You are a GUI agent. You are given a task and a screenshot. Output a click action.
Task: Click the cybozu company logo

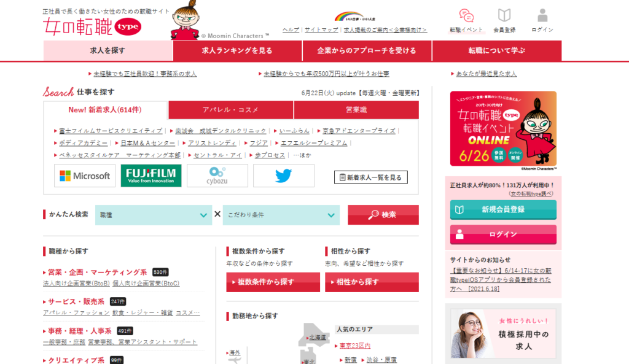pyautogui.click(x=216, y=176)
